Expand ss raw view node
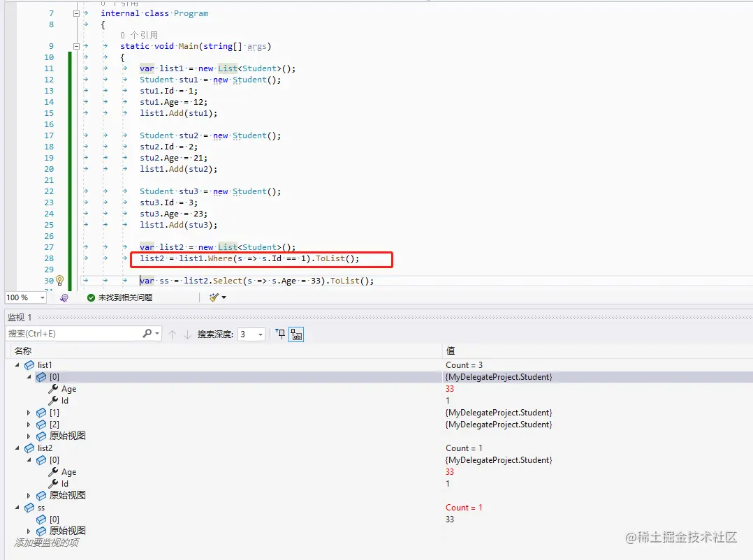Image resolution: width=753 pixels, height=560 pixels. [29, 531]
